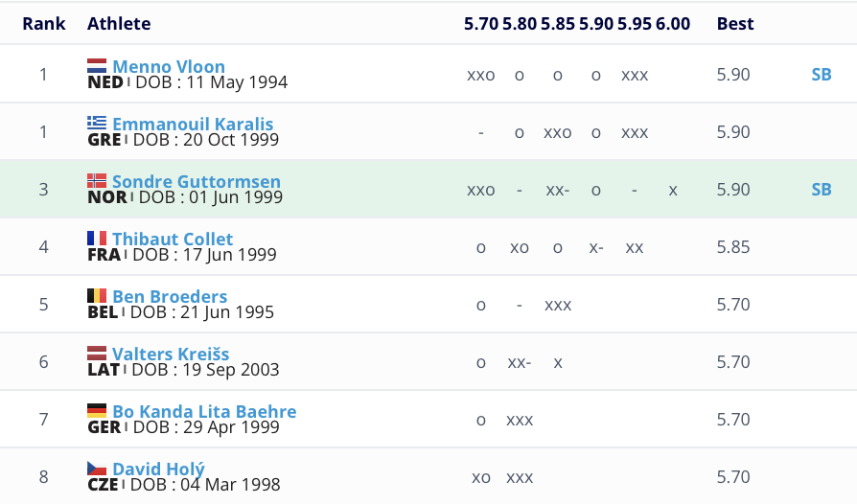Click the Latvia flag by Valters Kreišs
857x504 pixels.
click(x=97, y=354)
